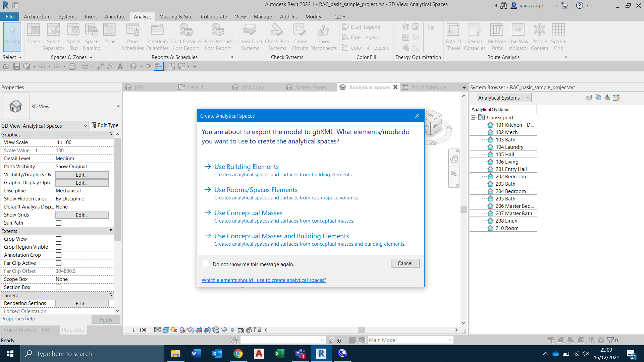
Task: Open the view type selector showing 3D View
Action: 118,106
